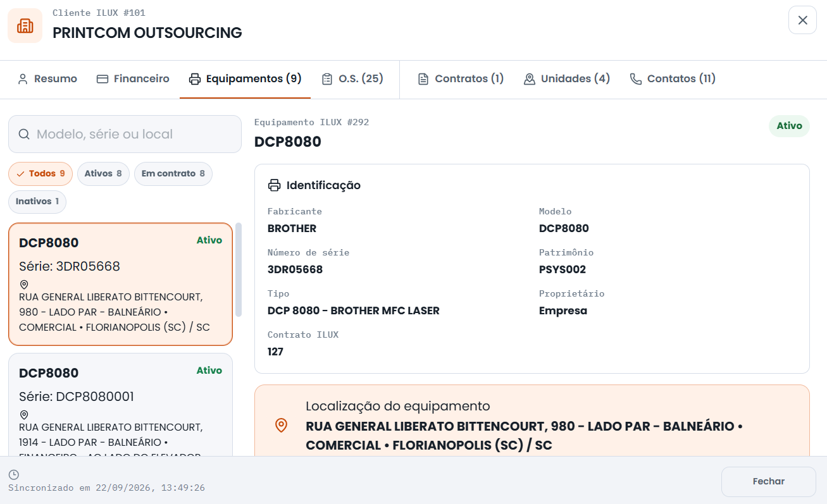
Task: Show only Inativos 1 equipment
Action: [37, 202]
